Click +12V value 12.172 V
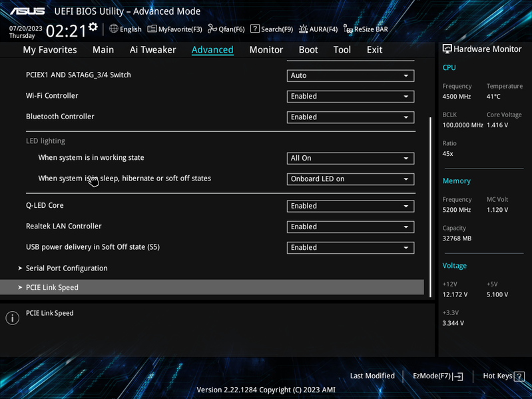 click(x=455, y=294)
